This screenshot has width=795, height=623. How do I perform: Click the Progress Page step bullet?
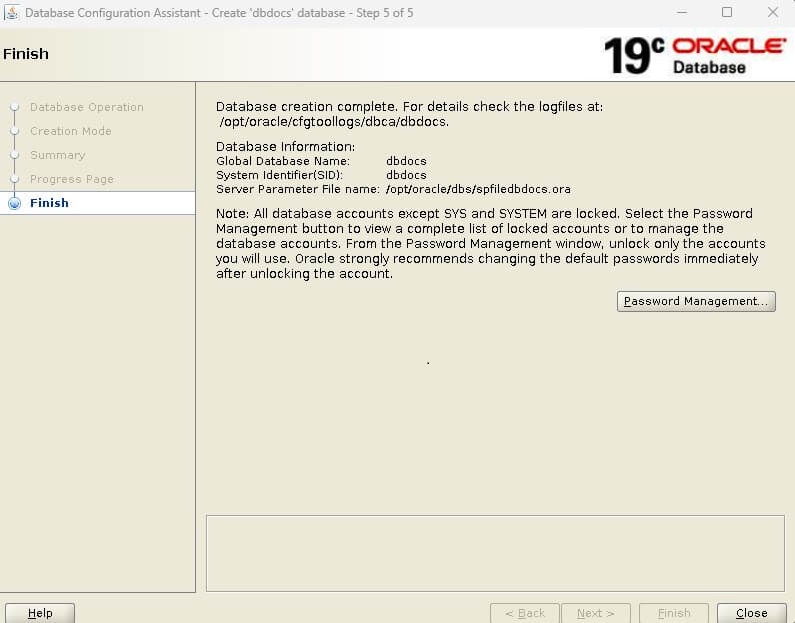click(15, 179)
